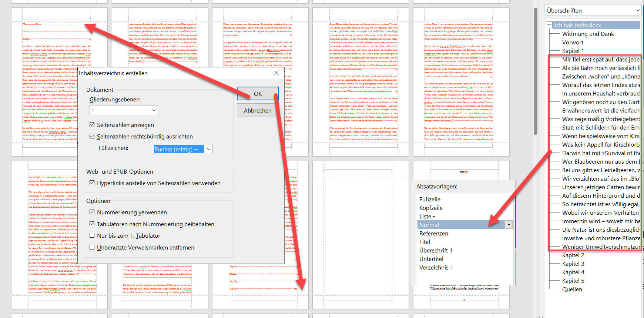The height and width of the screenshot is (318, 644).
Task: Select 'Invasive und robustere Pflanze' entry
Action: point(601,238)
